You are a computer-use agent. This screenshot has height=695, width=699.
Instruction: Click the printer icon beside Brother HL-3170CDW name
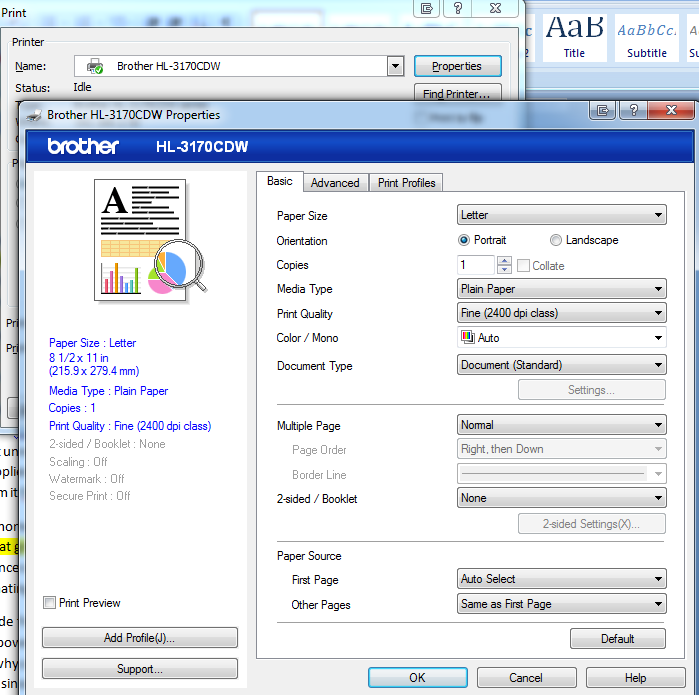[x=95, y=66]
